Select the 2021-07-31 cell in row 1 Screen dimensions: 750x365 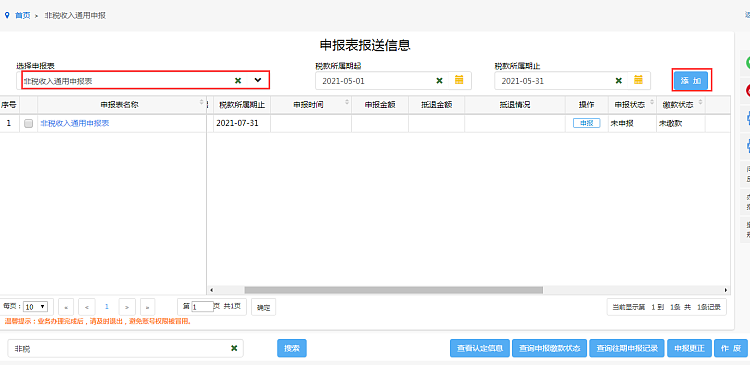coord(242,123)
